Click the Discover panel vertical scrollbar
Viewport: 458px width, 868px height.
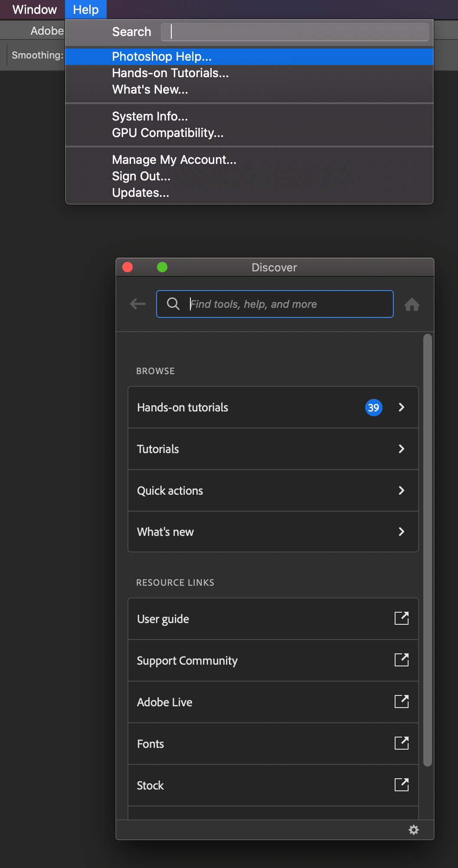point(428,550)
